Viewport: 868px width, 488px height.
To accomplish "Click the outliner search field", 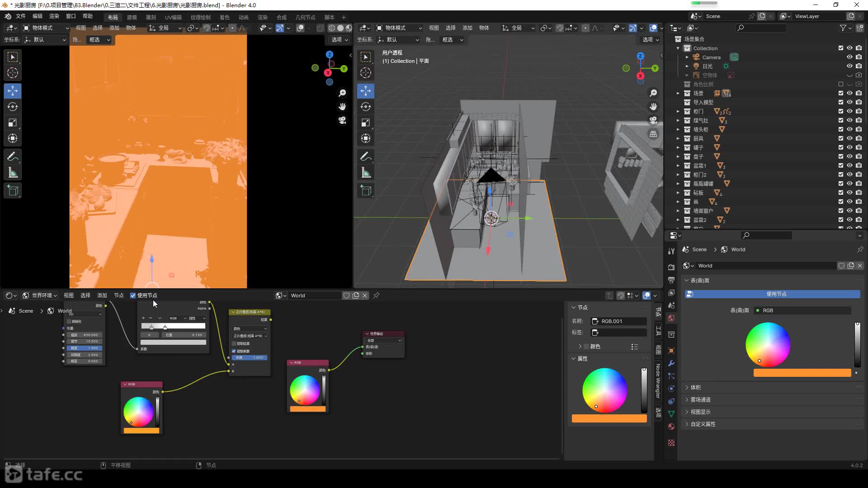I will (761, 28).
